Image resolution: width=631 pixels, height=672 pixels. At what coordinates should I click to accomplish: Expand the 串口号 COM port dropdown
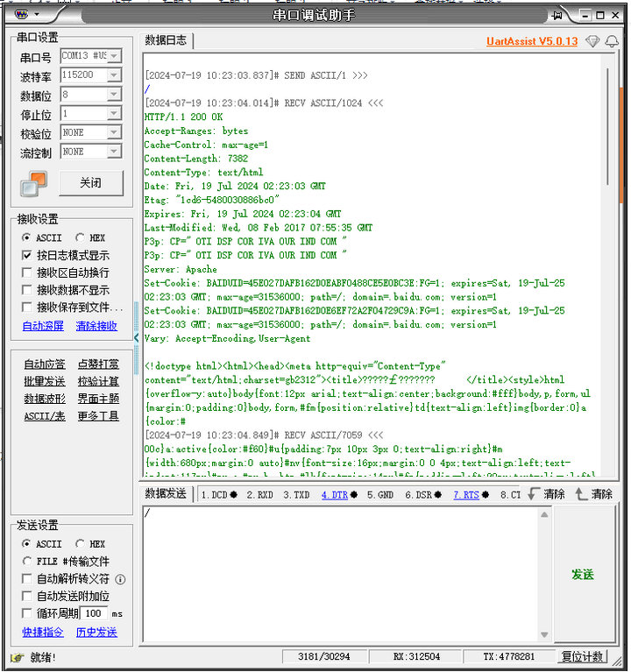coord(114,56)
